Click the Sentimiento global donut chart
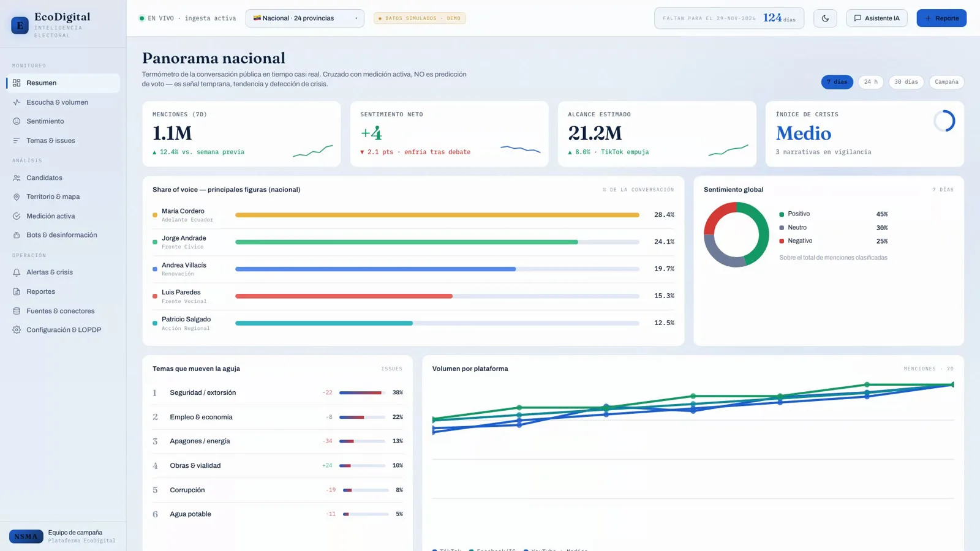The image size is (980, 551). pos(736,234)
